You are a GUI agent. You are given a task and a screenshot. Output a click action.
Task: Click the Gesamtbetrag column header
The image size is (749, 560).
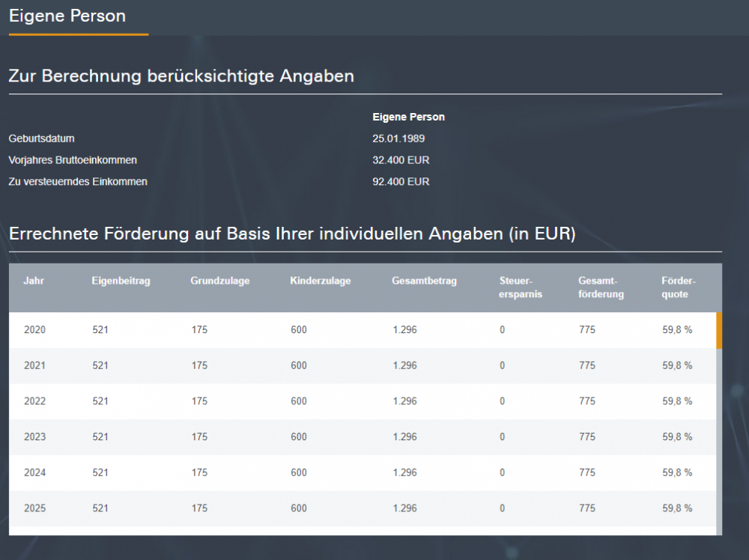click(x=424, y=281)
